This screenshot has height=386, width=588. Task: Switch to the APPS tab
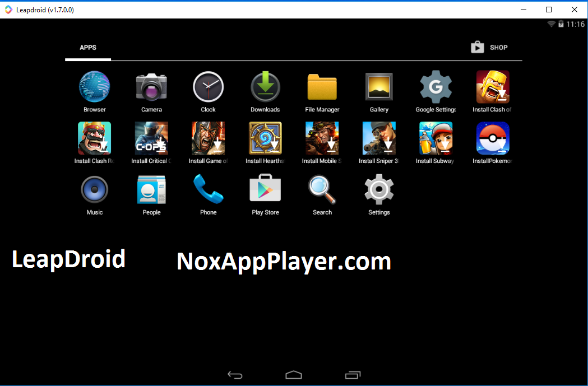(x=87, y=48)
